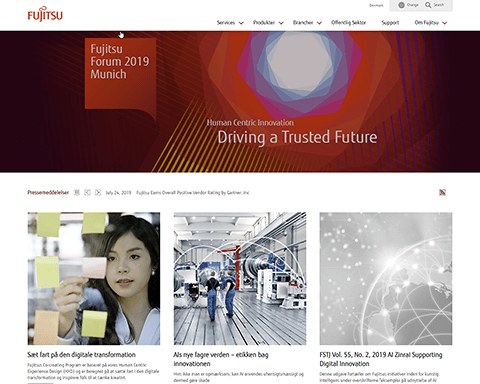Open the Support menu item
480x384 pixels.
coord(390,23)
